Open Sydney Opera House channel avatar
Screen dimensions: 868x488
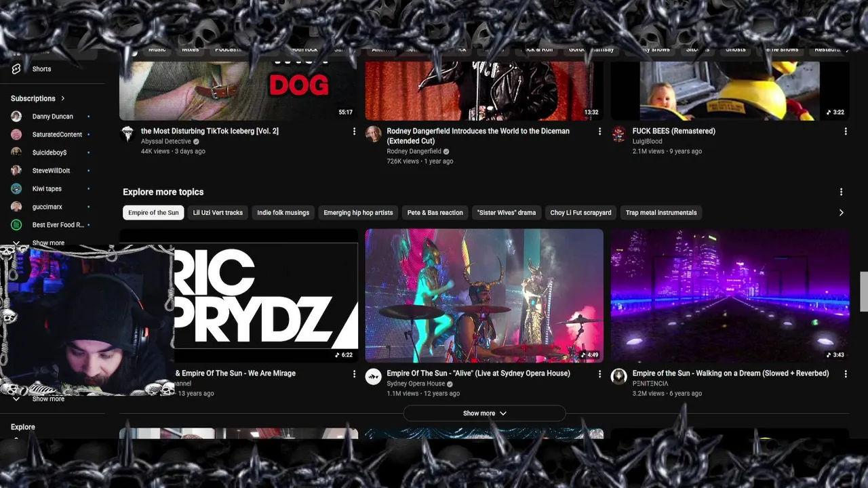click(x=374, y=376)
